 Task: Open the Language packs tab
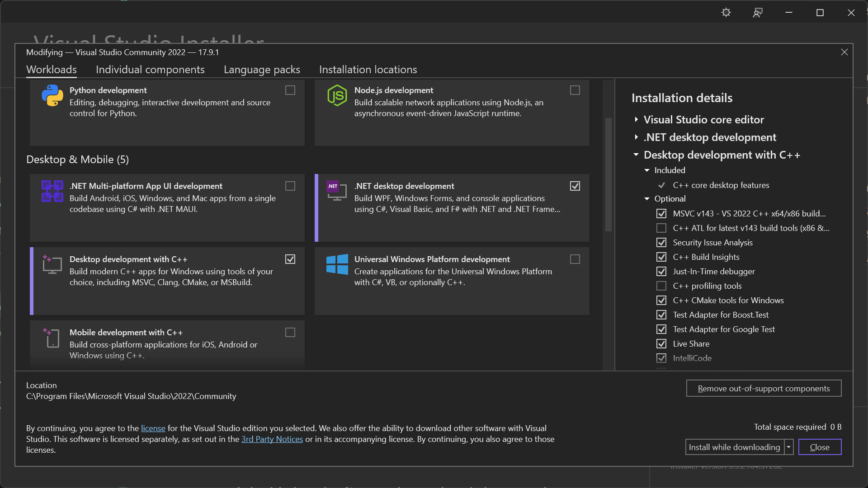[x=262, y=70]
